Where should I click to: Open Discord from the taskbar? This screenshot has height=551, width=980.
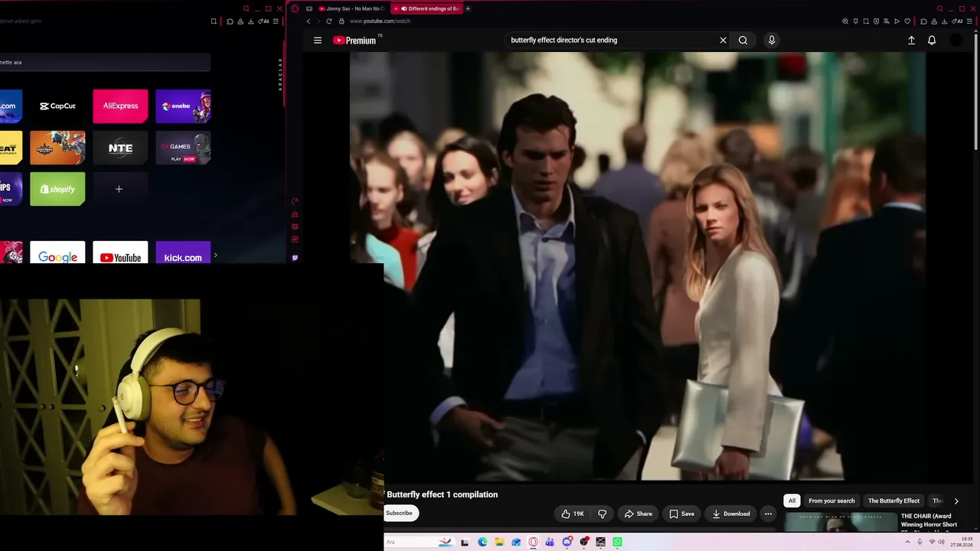[x=567, y=542]
